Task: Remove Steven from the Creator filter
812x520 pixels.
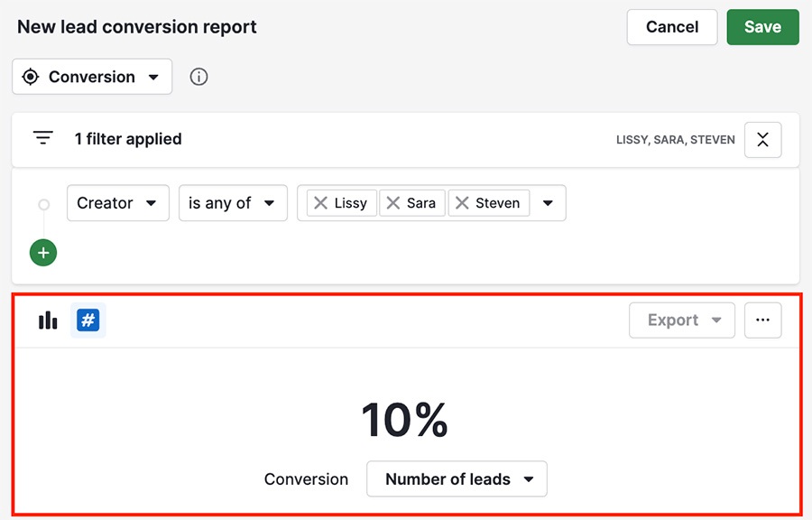Action: tap(463, 202)
